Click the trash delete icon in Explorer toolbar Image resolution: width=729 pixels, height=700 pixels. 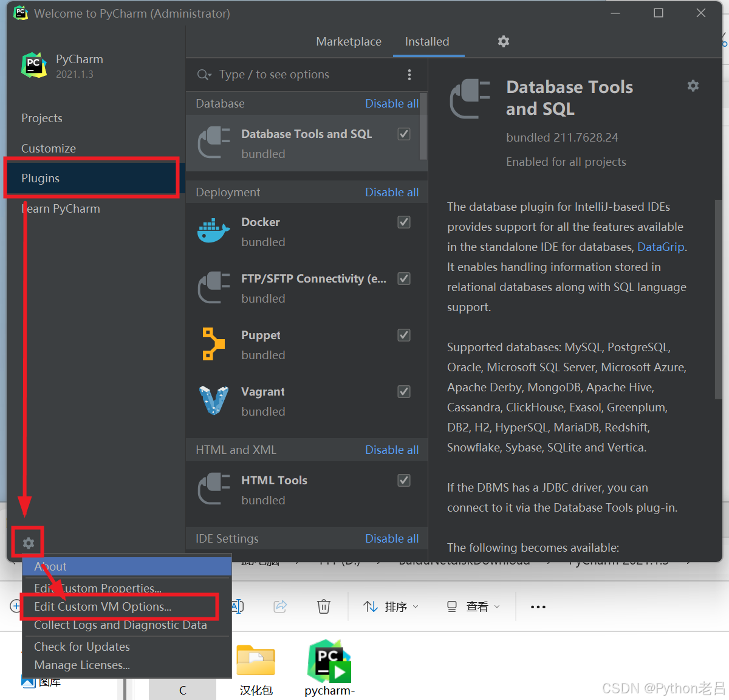(324, 606)
